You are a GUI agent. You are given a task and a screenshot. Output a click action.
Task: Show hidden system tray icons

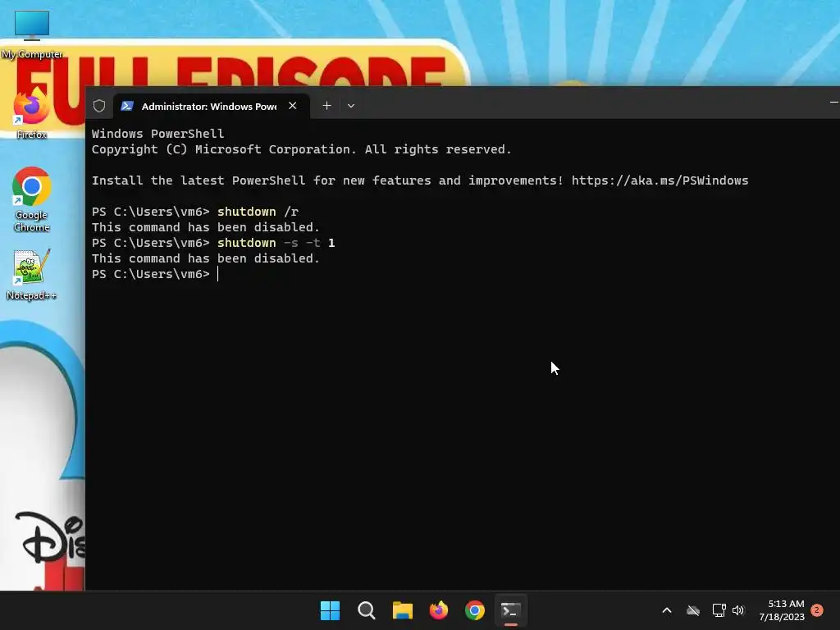point(667,610)
